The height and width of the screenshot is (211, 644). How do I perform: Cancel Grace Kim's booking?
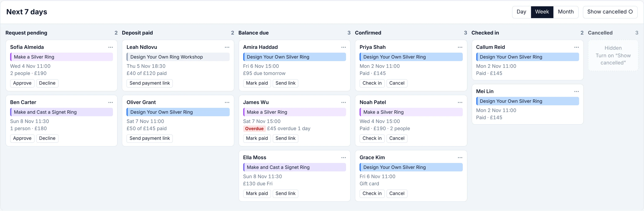[397, 194]
